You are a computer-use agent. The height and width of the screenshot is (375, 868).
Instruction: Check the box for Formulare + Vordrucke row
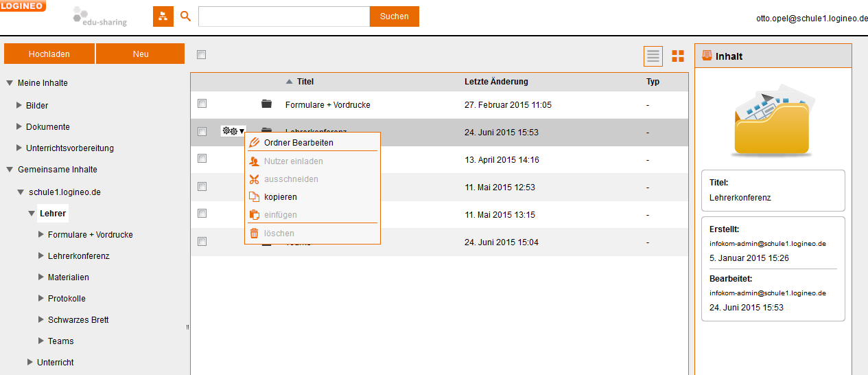click(202, 104)
